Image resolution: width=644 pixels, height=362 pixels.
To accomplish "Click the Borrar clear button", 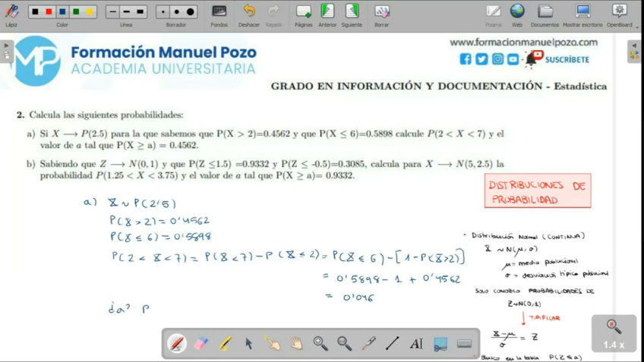I will point(381,16).
